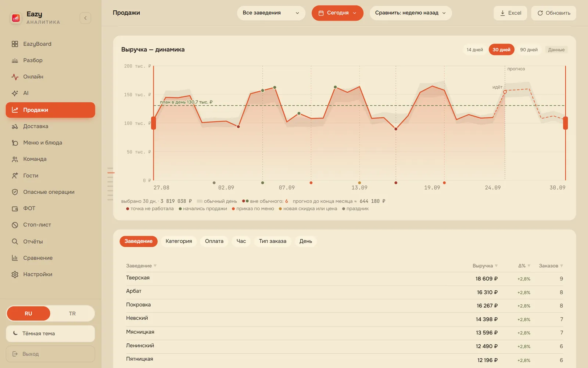Open the Сегодня date picker
This screenshot has height=368, width=588.
click(337, 13)
